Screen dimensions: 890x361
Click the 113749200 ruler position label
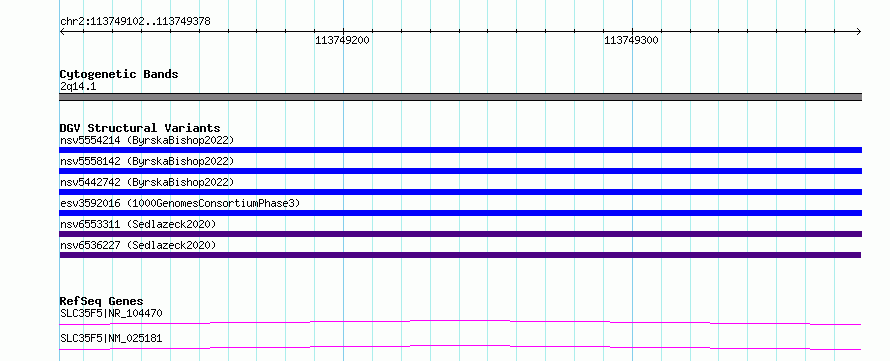point(342,41)
